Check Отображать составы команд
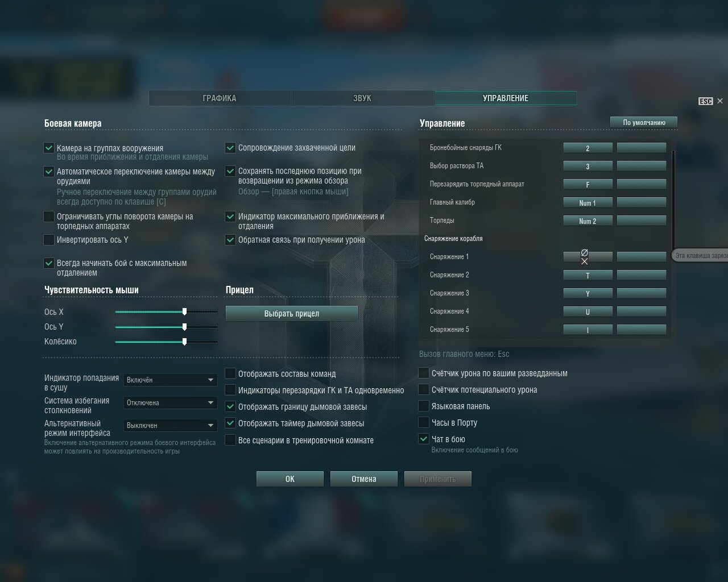Screen dimensions: 728x582 pos(230,373)
